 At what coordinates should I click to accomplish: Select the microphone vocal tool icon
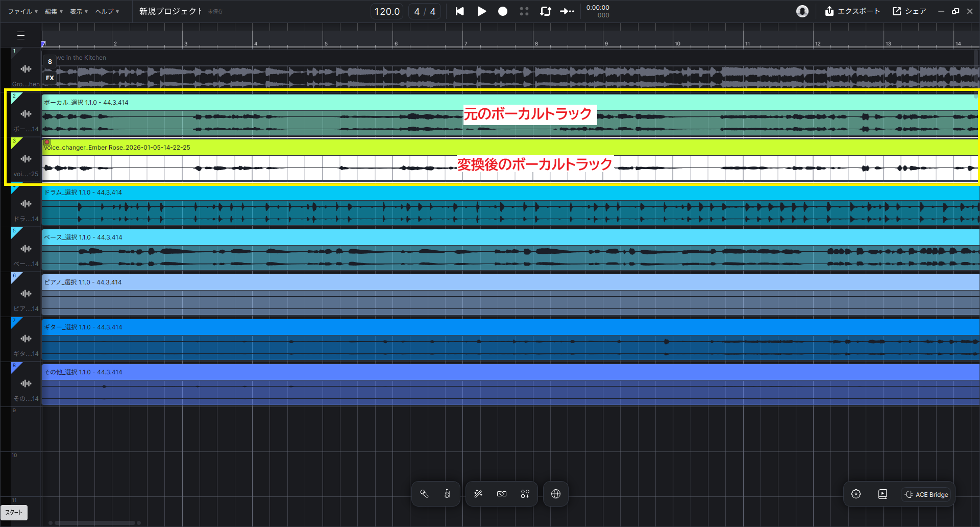point(424,494)
